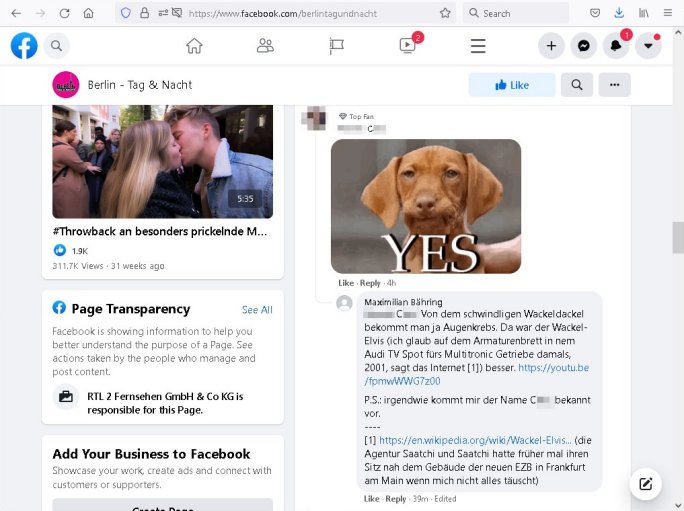Click Top Fan badge
Viewport: 684px width, 511px height.
[x=356, y=117]
